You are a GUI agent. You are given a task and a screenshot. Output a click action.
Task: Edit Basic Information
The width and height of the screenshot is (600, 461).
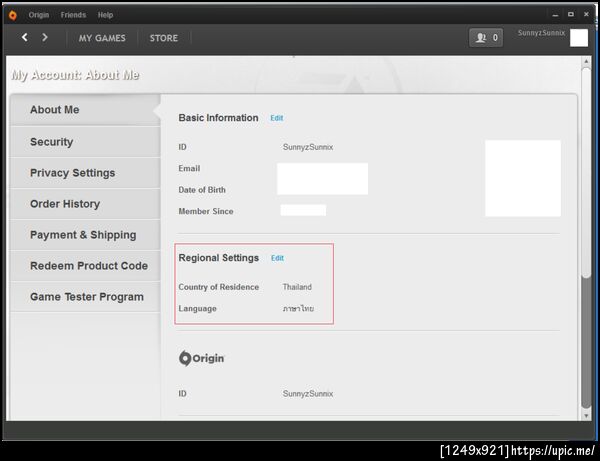tap(277, 118)
